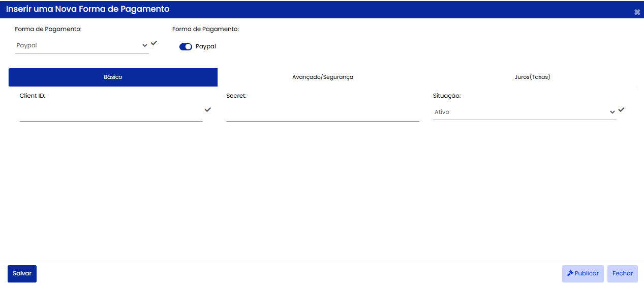The width and height of the screenshot is (644, 283).
Task: Click the Publicar button
Action: pos(583,273)
